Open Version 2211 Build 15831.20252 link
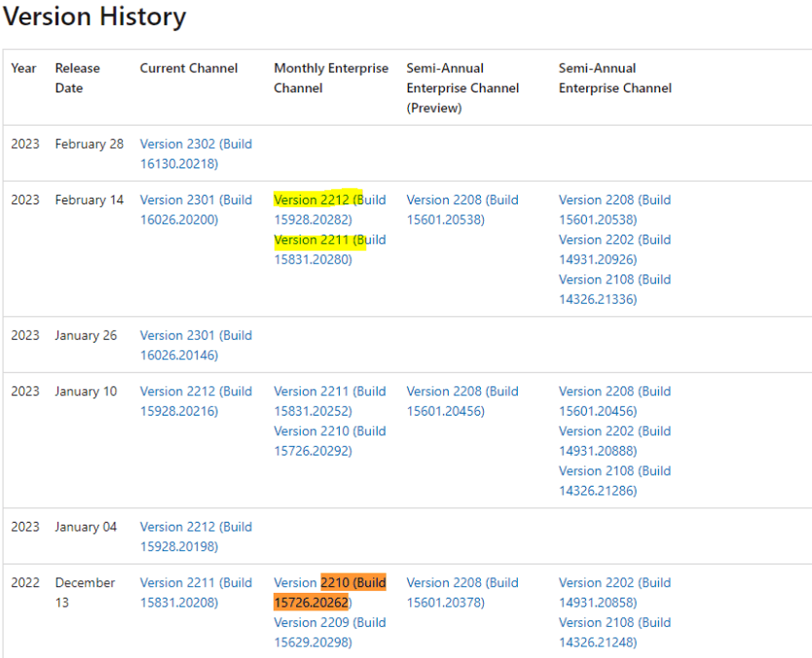Image resolution: width=812 pixels, height=658 pixels. 330,401
